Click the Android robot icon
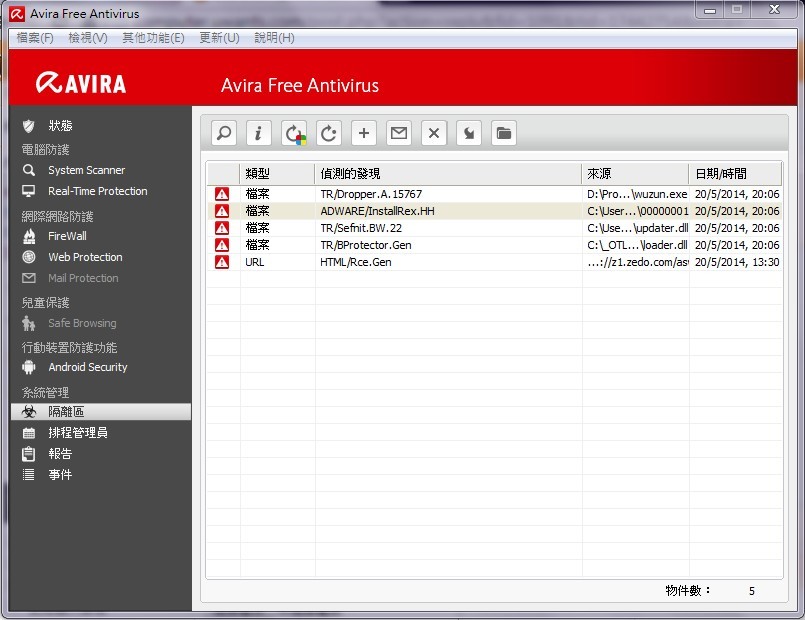The image size is (805, 620). click(29, 367)
